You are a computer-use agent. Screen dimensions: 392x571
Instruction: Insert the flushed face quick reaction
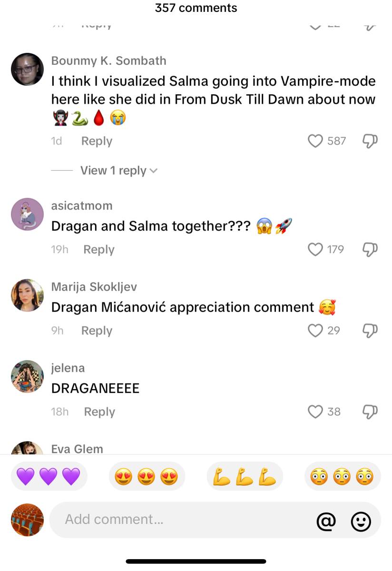click(342, 476)
